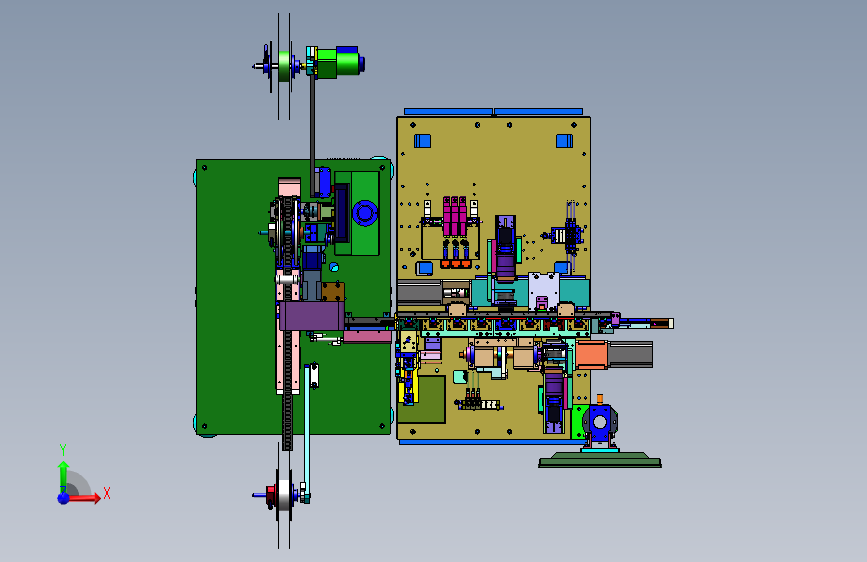Viewport: 867px width, 562px height.
Task: Select the red-hubbed spool at the bottom
Action: 282,494
